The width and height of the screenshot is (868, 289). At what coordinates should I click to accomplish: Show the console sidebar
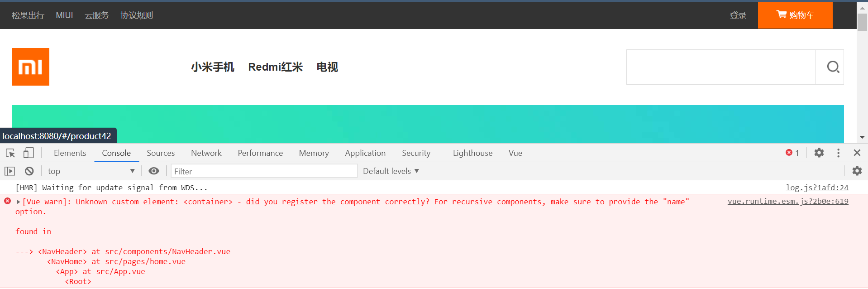[10, 171]
